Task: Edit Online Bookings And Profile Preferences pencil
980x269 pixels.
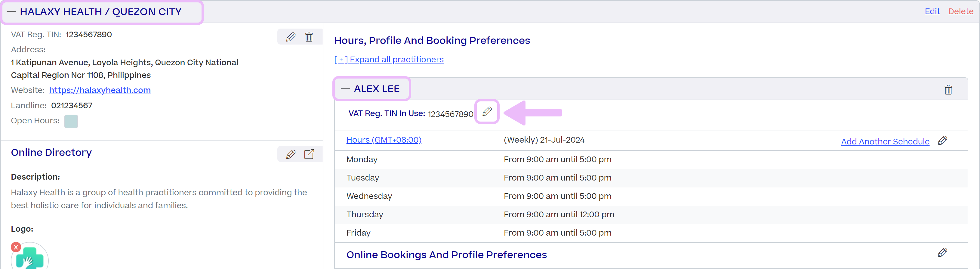Action: [942, 253]
